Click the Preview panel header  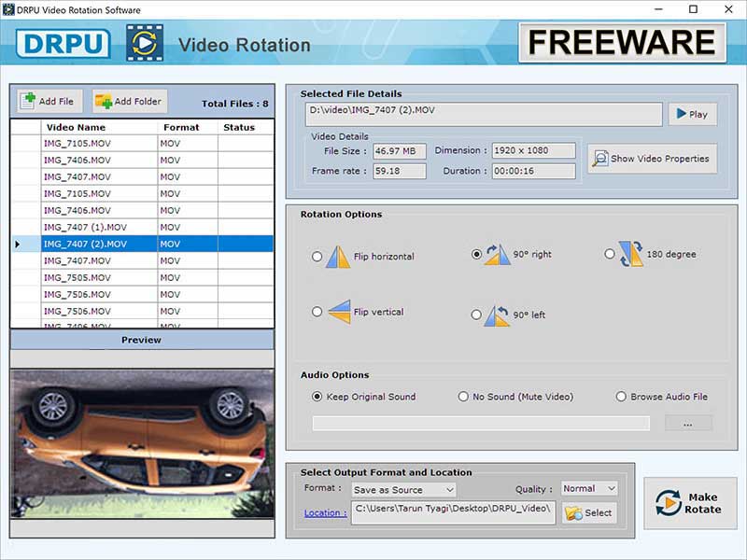coord(142,340)
